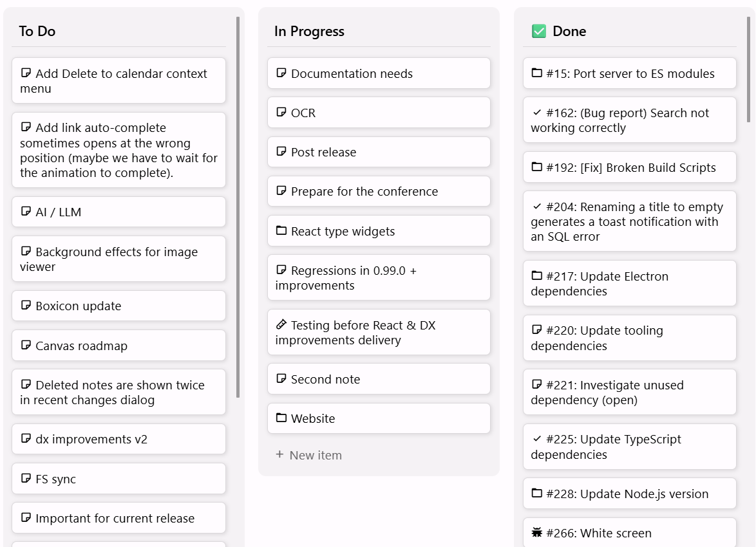Image resolution: width=756 pixels, height=547 pixels.
Task: Click the checkmark icon on #162 bug report card
Action: click(536, 113)
